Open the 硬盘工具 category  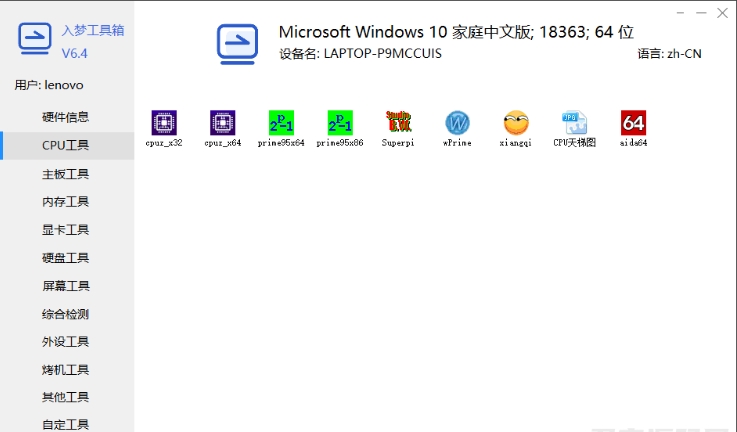pos(65,258)
